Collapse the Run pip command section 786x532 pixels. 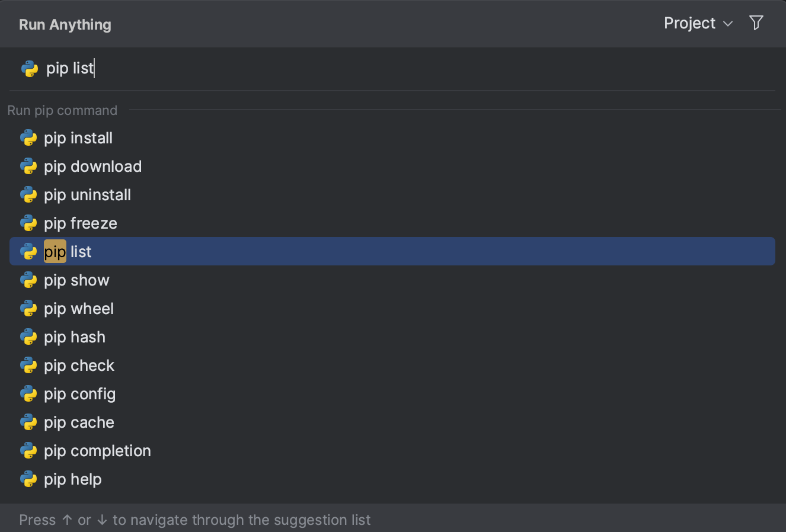coord(62,110)
